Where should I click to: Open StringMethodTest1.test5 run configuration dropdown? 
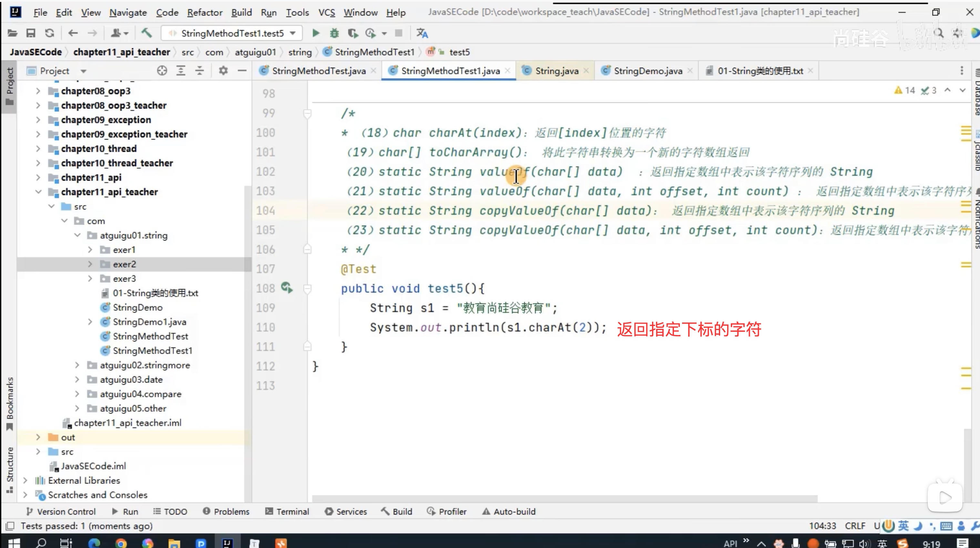232,34
